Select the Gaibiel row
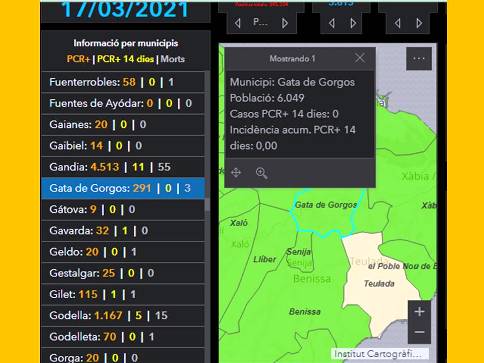The height and width of the screenshot is (363, 484). click(123, 146)
